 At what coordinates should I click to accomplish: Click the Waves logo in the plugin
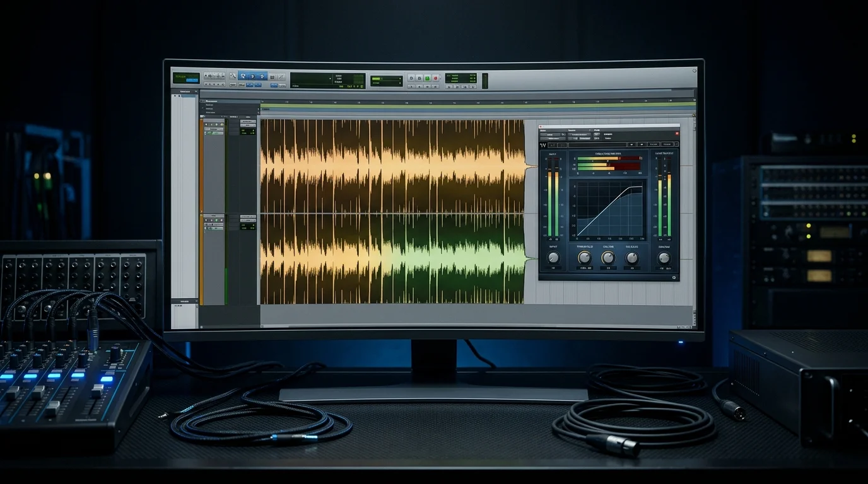[544, 146]
